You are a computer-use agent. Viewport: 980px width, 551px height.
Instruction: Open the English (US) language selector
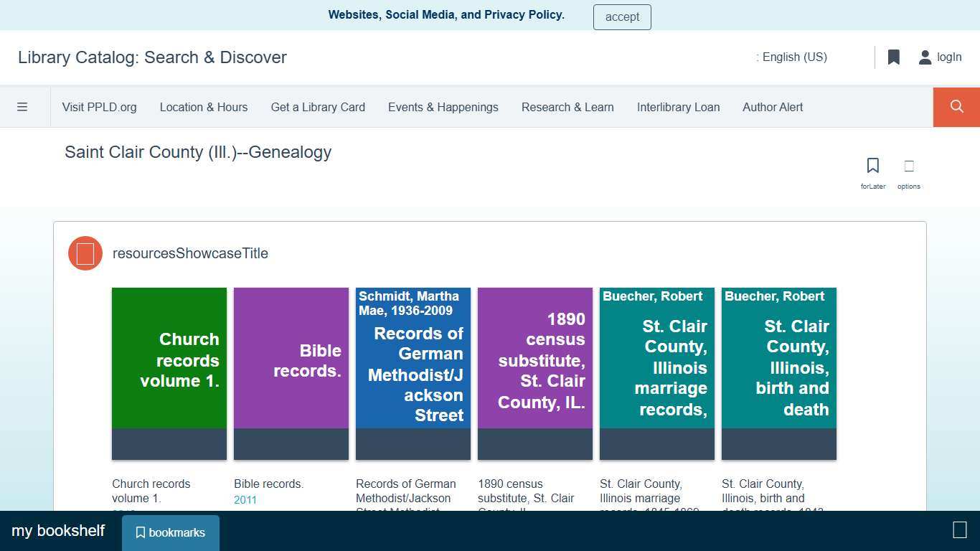pyautogui.click(x=792, y=57)
